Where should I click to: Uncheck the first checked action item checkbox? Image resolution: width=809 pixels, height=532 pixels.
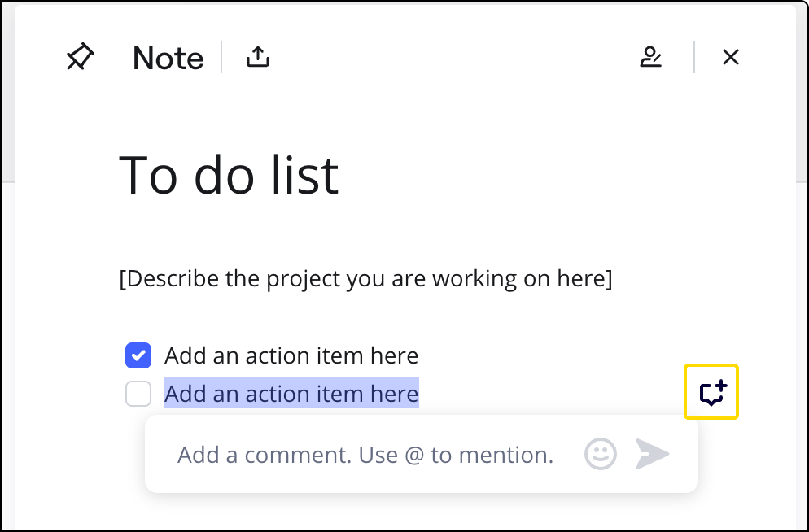click(x=138, y=355)
